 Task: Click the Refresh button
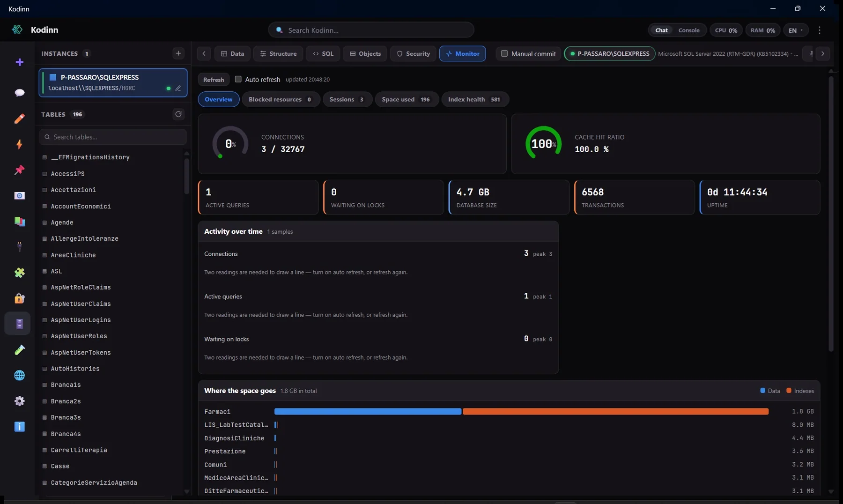point(214,80)
